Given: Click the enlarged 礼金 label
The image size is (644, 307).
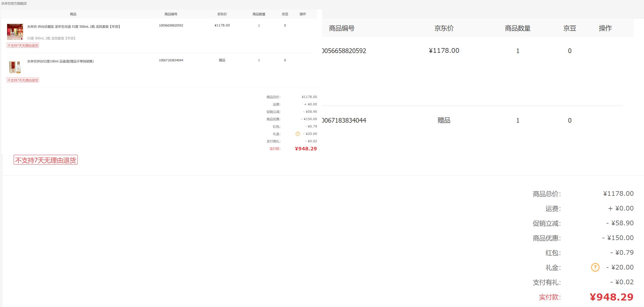Looking at the screenshot, I should tap(553, 268).
